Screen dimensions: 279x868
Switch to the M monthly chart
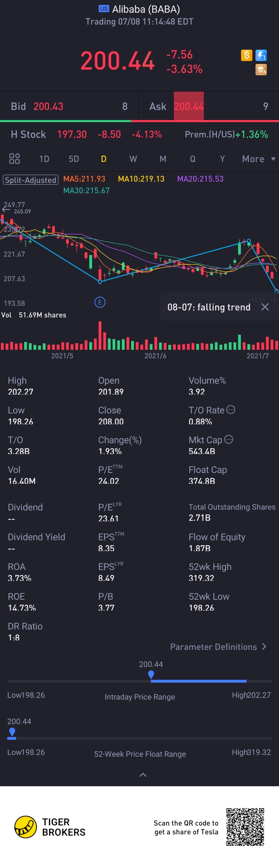tap(163, 159)
